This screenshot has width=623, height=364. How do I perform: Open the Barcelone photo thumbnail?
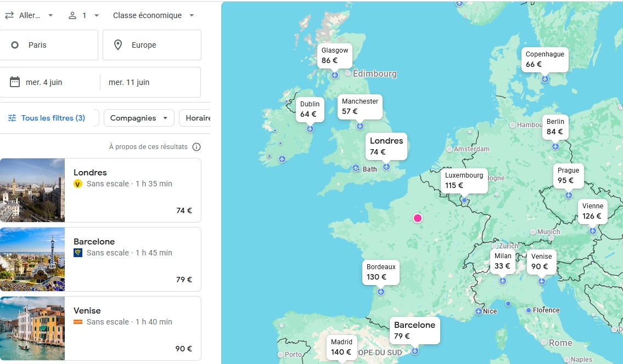pyautogui.click(x=32, y=259)
